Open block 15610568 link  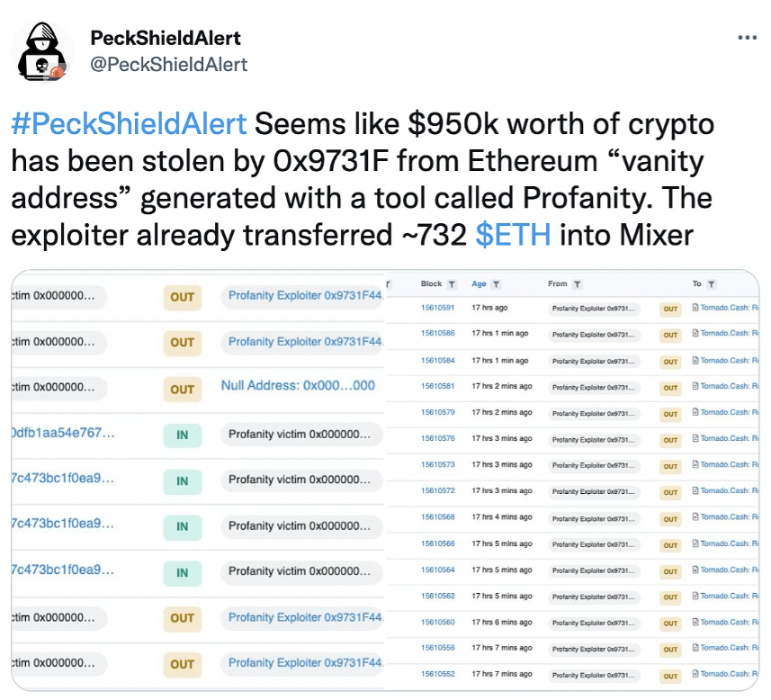437,517
